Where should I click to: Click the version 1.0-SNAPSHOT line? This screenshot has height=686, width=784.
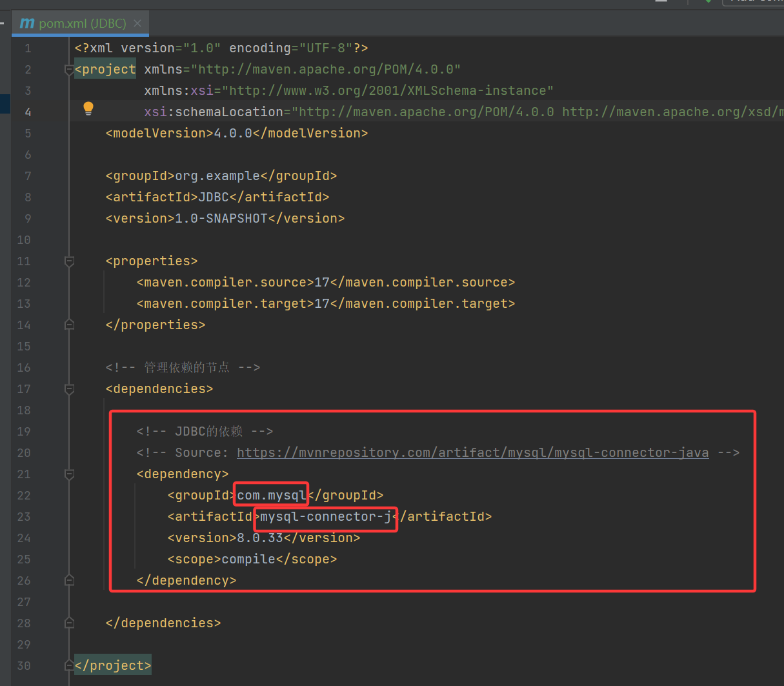(225, 218)
